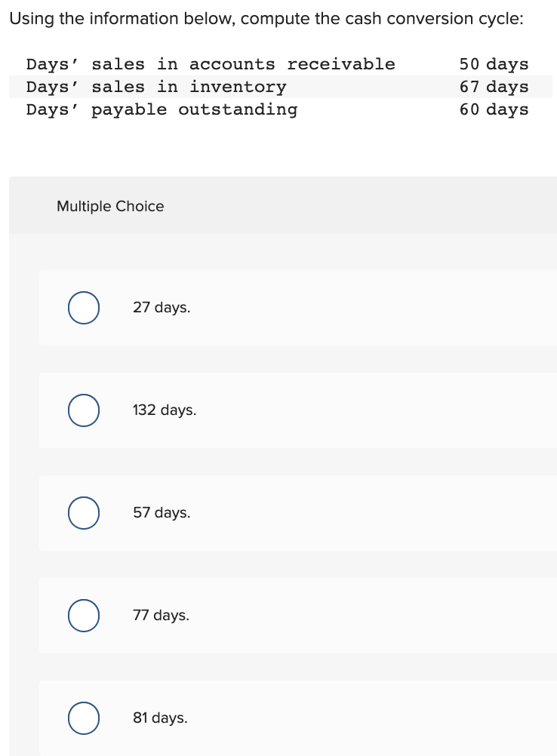The width and height of the screenshot is (557, 756).
Task: Click the '81 days.' answer text
Action: tap(159, 718)
